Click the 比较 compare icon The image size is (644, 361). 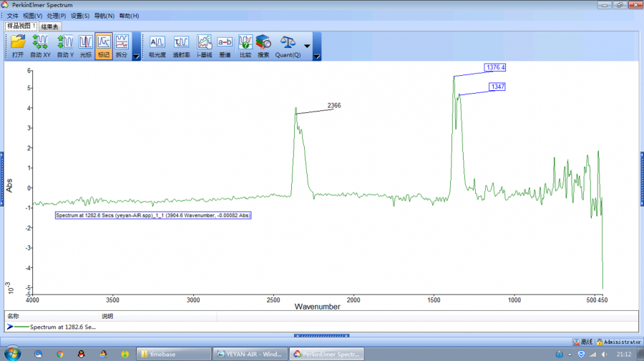pyautogui.click(x=245, y=45)
